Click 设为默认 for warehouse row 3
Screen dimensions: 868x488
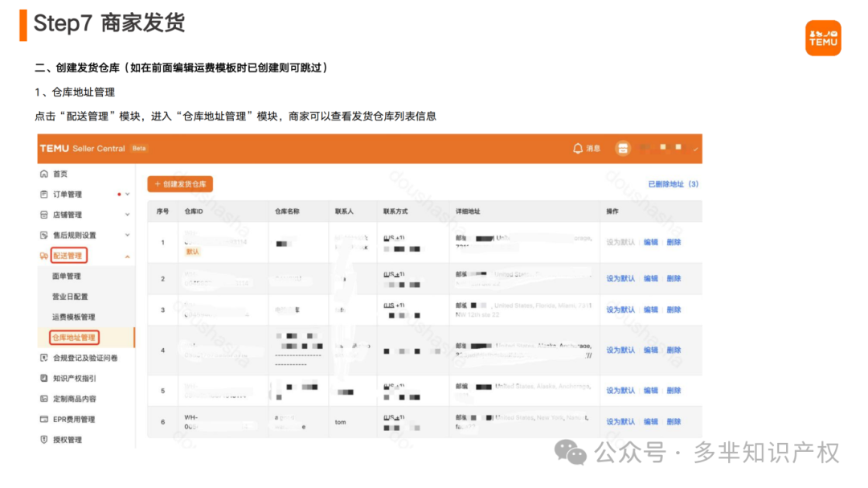tap(620, 310)
